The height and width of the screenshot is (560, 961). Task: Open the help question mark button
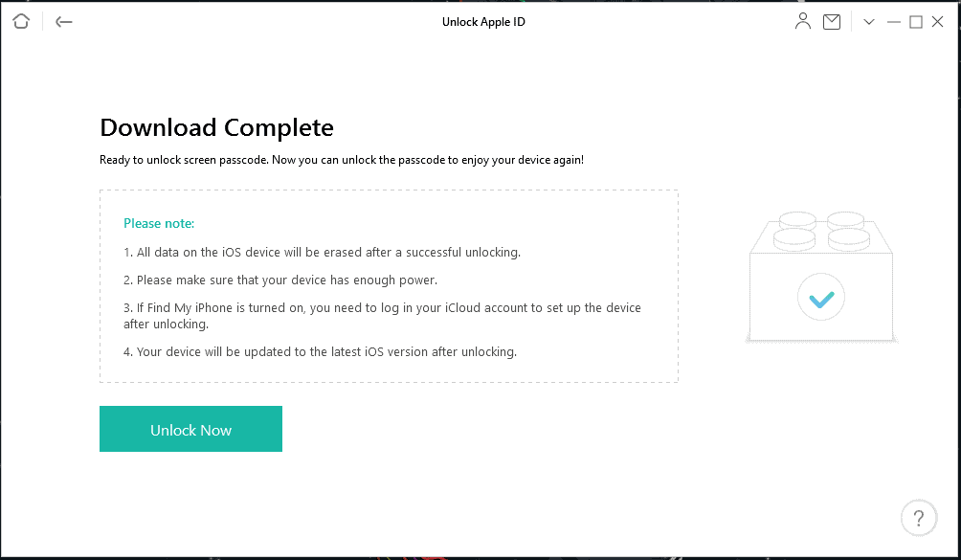click(919, 518)
